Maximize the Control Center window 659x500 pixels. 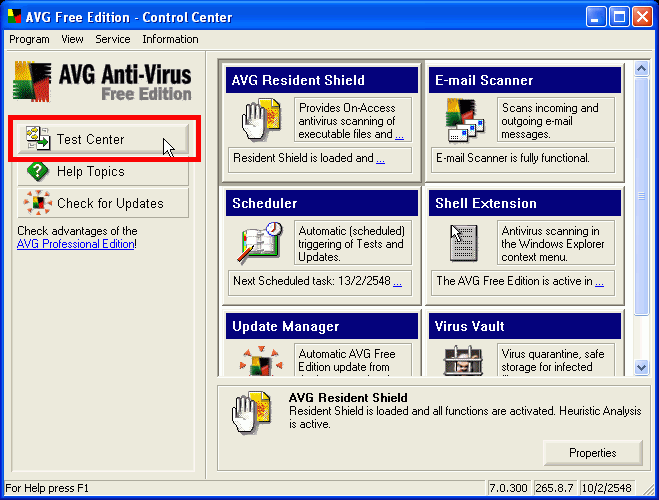pos(619,17)
